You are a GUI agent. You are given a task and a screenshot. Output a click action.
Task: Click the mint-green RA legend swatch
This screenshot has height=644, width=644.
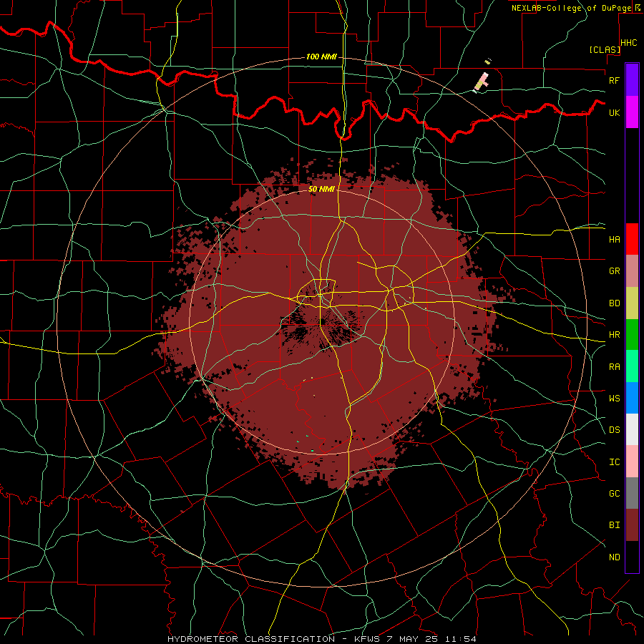(632, 366)
